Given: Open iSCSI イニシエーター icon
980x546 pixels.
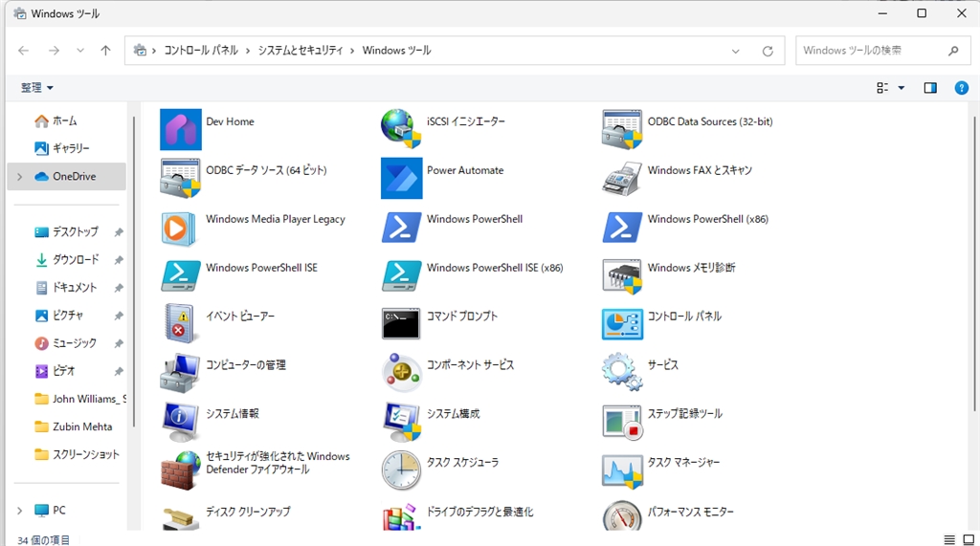Looking at the screenshot, I should 401,129.
